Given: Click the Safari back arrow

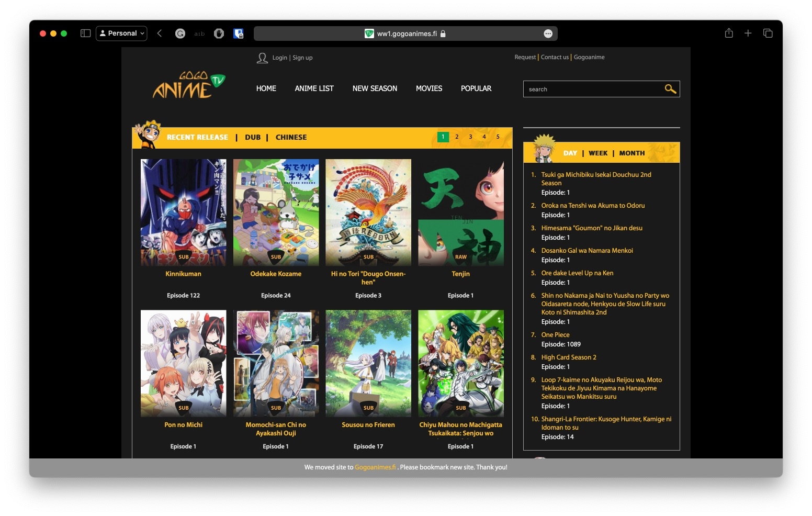Looking at the screenshot, I should pos(160,33).
